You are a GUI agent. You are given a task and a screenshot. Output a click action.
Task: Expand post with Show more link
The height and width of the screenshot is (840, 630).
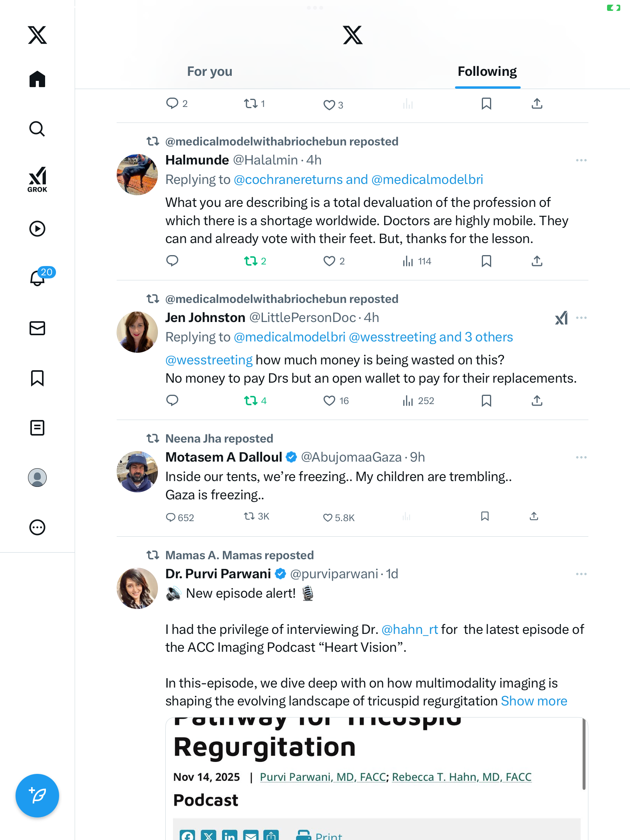[534, 701]
